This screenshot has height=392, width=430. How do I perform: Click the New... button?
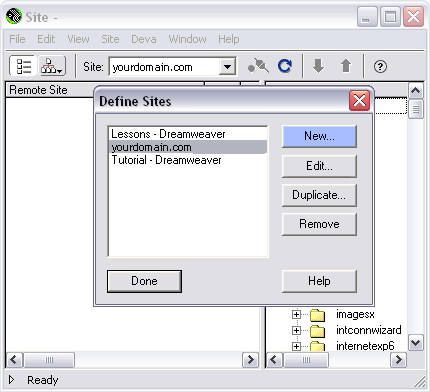point(319,136)
